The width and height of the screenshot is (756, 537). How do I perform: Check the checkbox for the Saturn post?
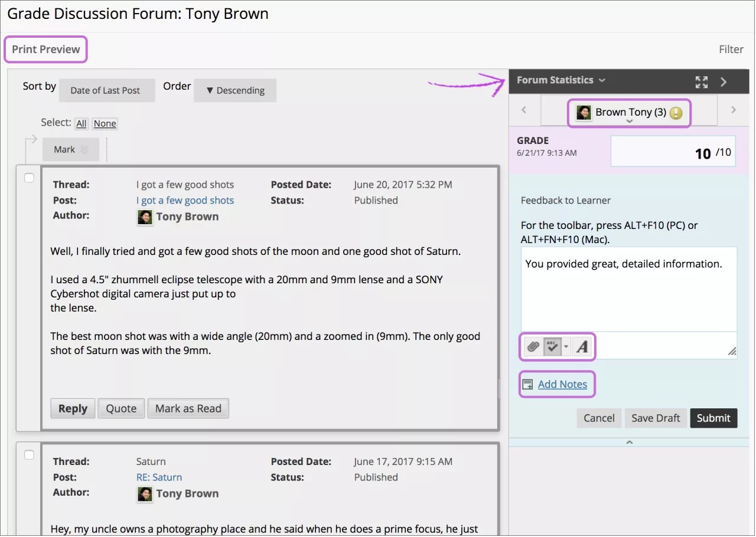pyautogui.click(x=29, y=455)
